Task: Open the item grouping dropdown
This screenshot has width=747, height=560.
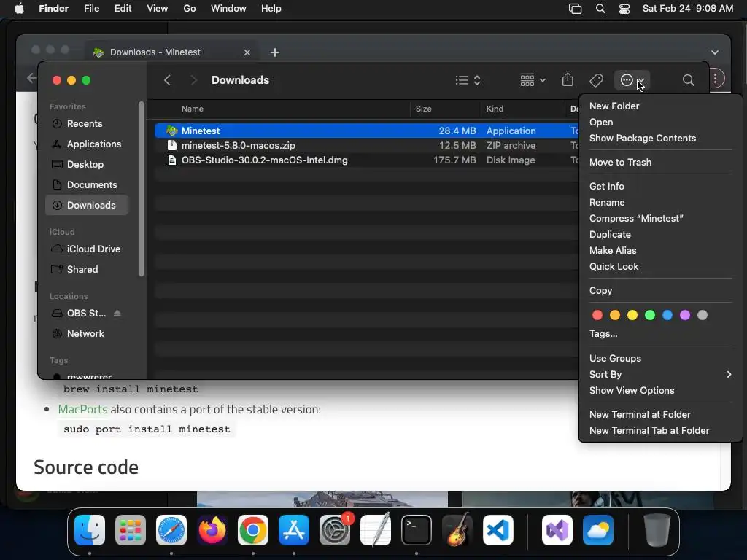Action: [x=533, y=80]
